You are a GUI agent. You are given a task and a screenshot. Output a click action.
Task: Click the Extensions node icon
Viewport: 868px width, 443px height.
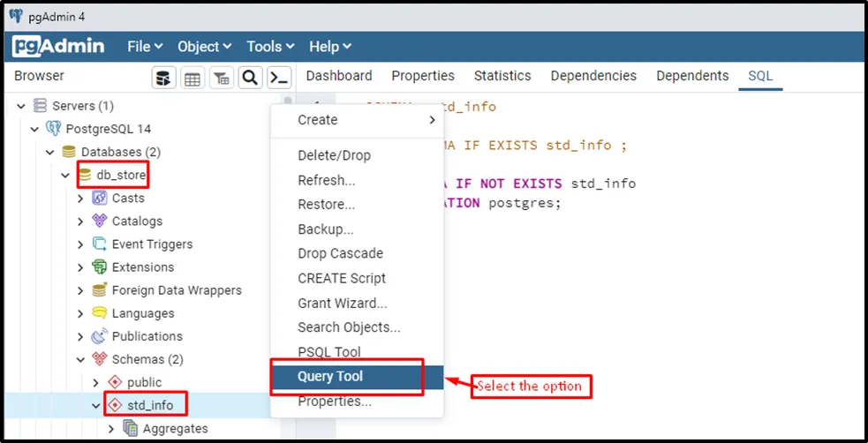[x=100, y=267]
